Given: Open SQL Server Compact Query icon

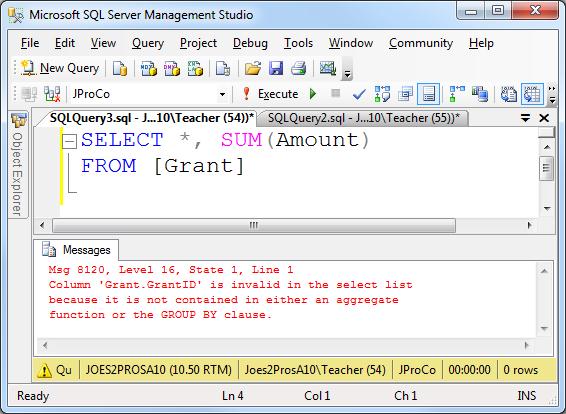Looking at the screenshot, I should point(223,68).
